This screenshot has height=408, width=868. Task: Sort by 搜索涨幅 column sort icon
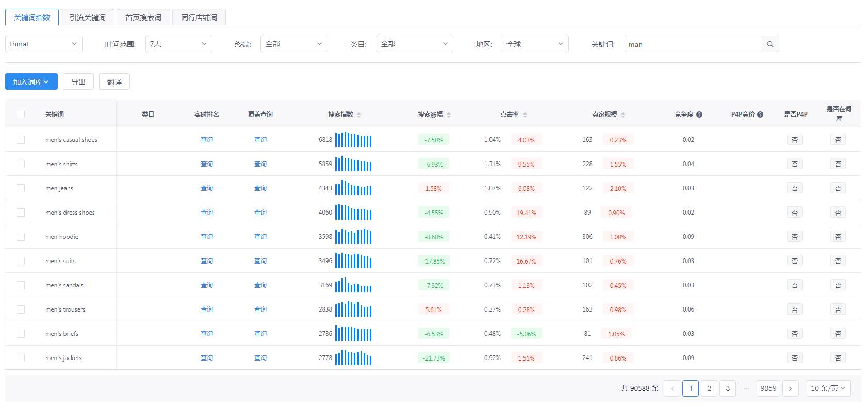(449, 115)
